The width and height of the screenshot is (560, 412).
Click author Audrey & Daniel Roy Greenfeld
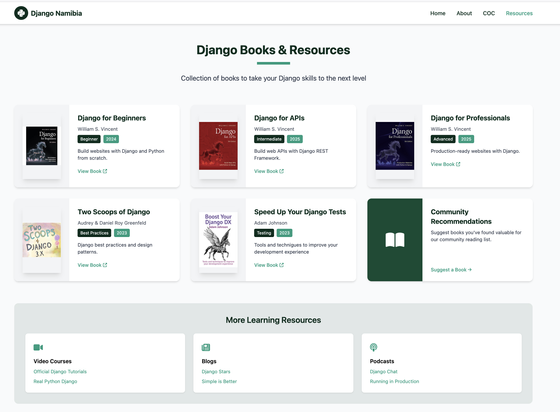tap(112, 223)
